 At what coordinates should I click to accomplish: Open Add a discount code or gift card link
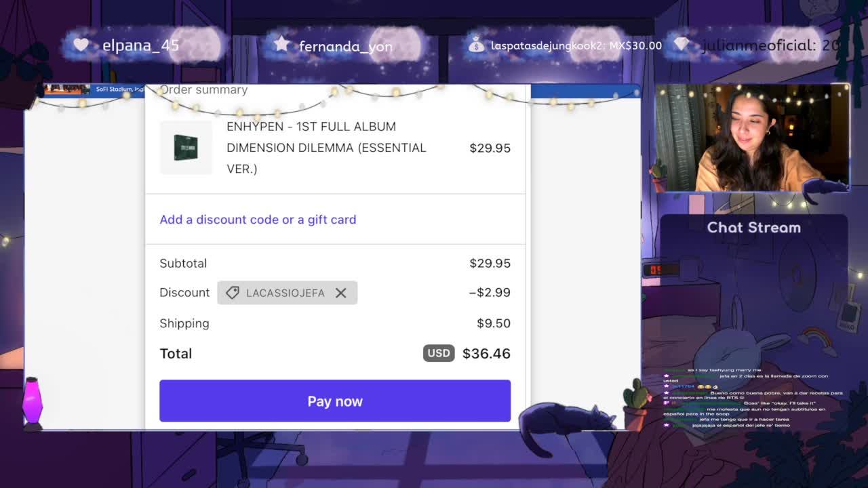click(258, 220)
